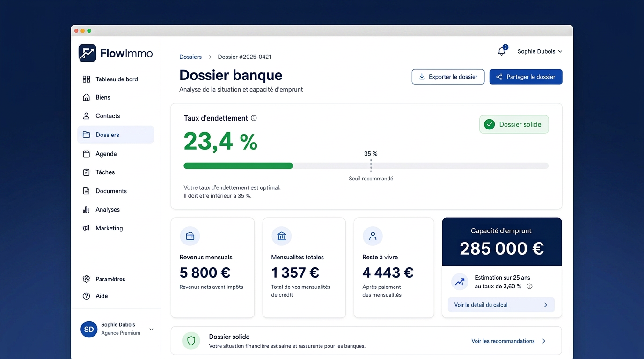
Task: Click Seuil recommandé label
Action: pos(371,179)
